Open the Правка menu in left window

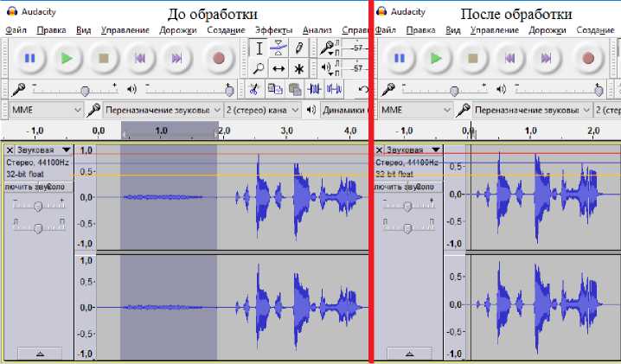52,30
